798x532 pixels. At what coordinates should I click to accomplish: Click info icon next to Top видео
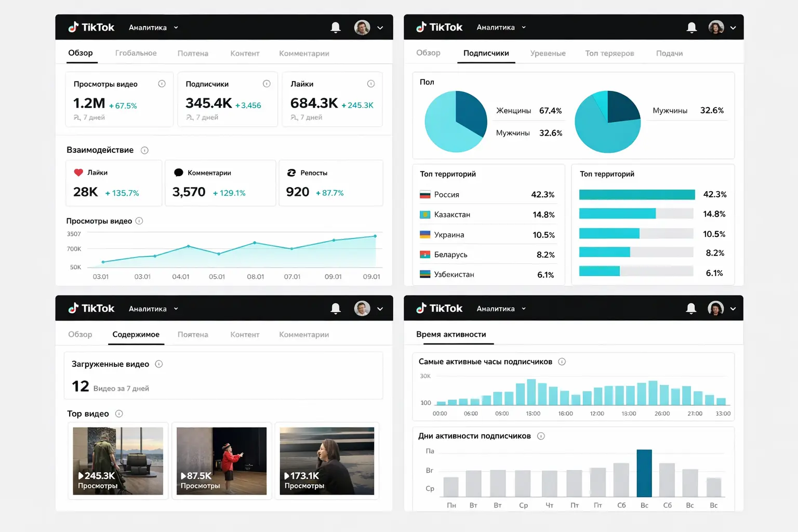[x=119, y=414]
